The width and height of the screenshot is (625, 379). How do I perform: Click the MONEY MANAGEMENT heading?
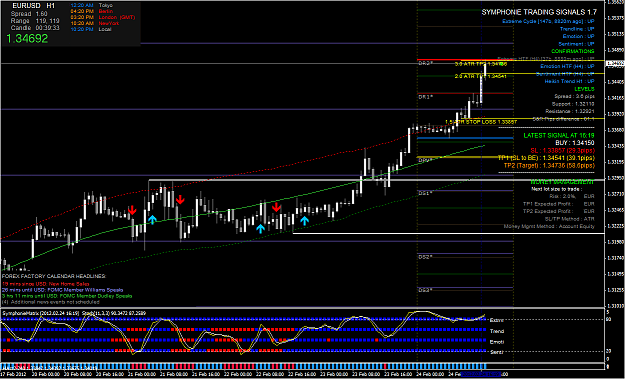tap(563, 182)
